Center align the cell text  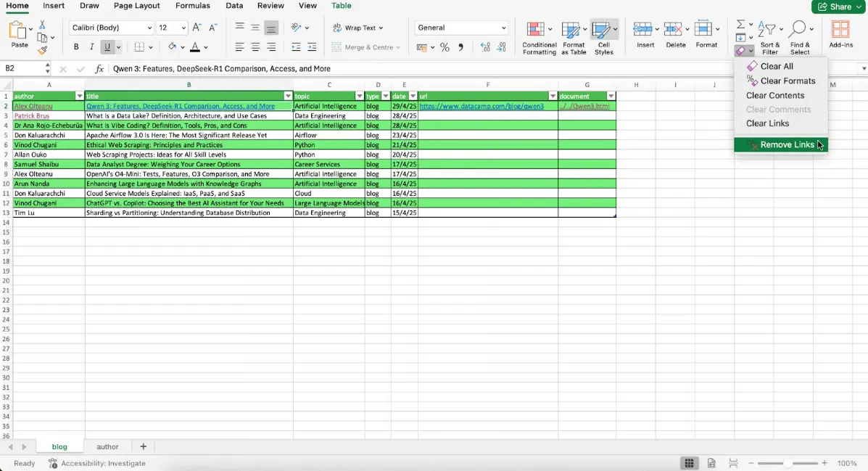pyautogui.click(x=255, y=47)
